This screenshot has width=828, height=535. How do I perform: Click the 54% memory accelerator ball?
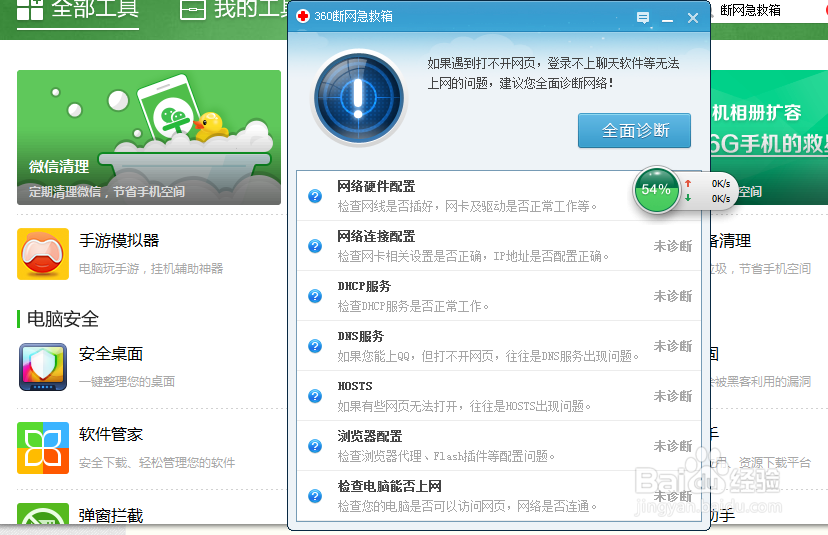click(656, 190)
